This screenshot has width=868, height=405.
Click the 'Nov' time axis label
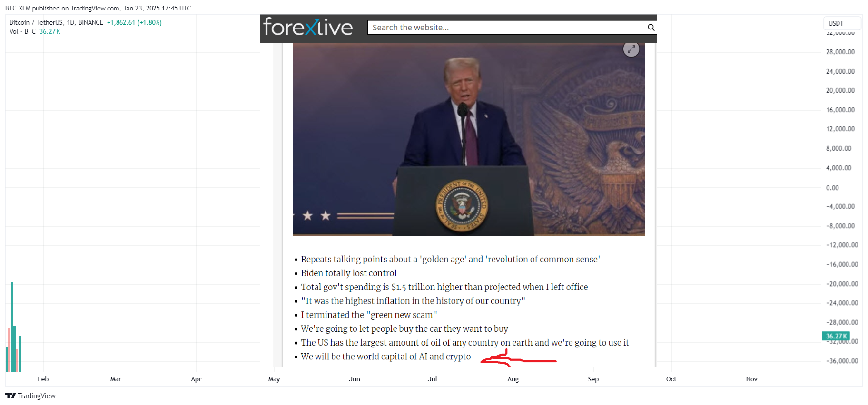tap(751, 379)
